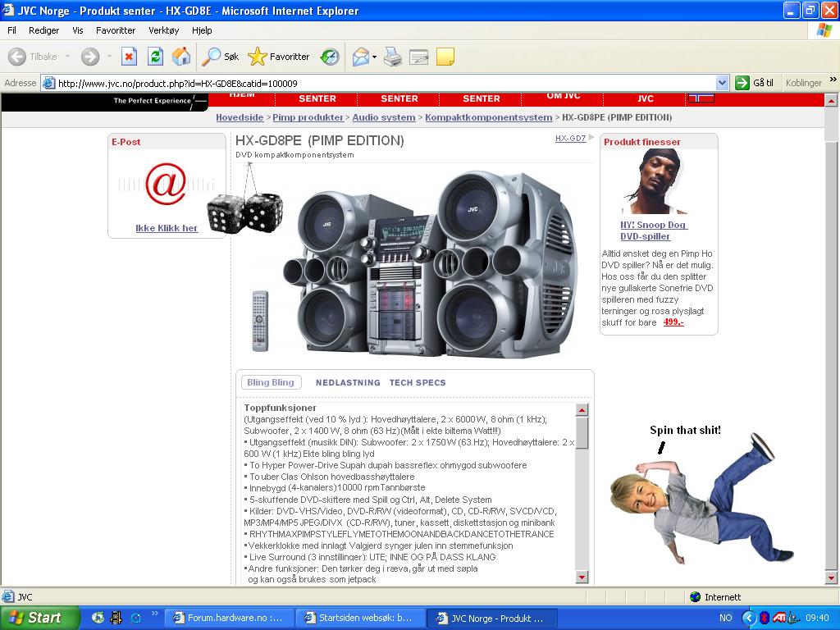Open the Mail button dropdown arrow
This screenshot has width=840, height=630.
374,57
